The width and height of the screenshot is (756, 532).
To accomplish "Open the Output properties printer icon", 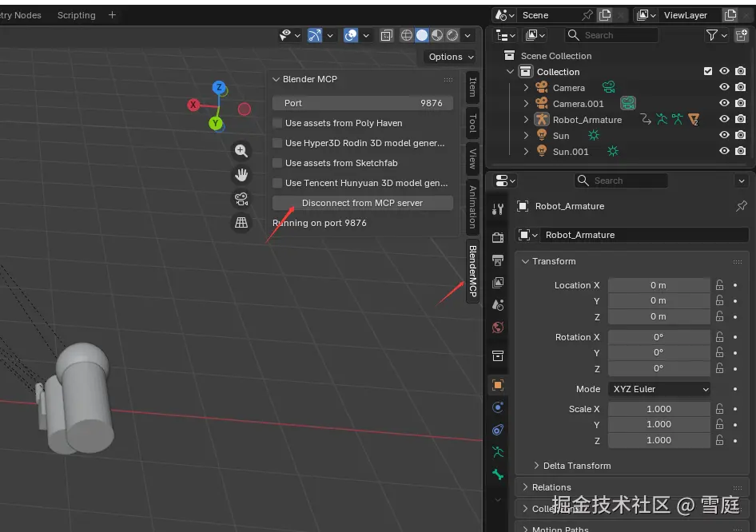I will pos(498,260).
